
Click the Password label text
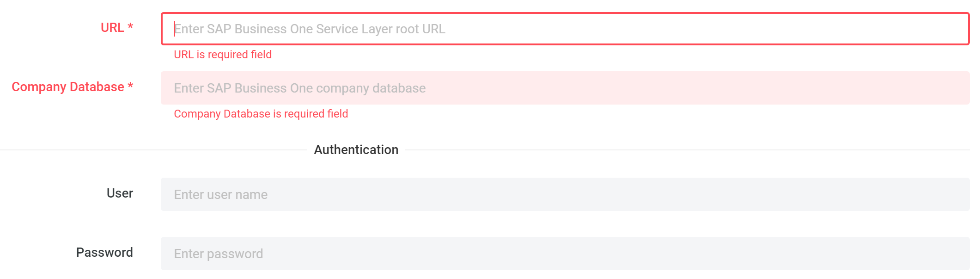[x=104, y=253]
